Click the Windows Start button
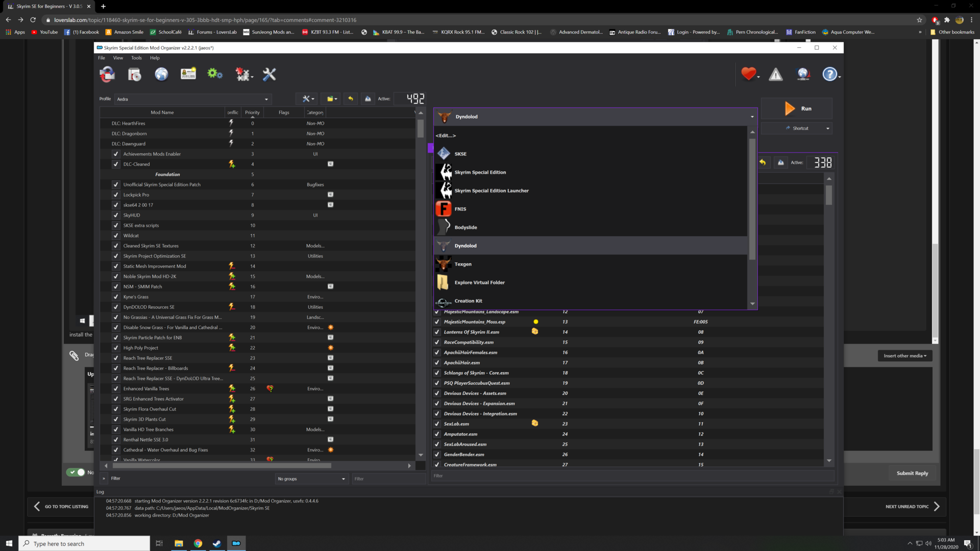The height and width of the screenshot is (551, 980). pyautogui.click(x=9, y=543)
